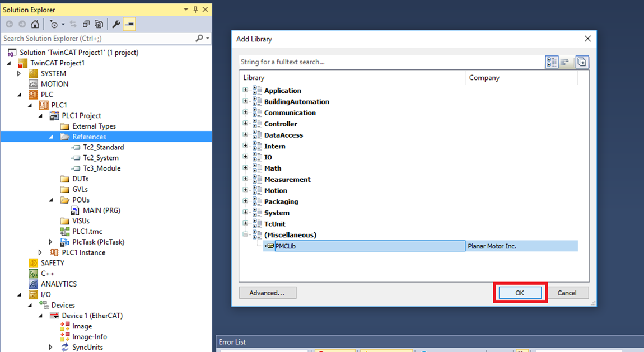The height and width of the screenshot is (352, 644).
Task: Click the Library column header
Action: pyautogui.click(x=352, y=78)
